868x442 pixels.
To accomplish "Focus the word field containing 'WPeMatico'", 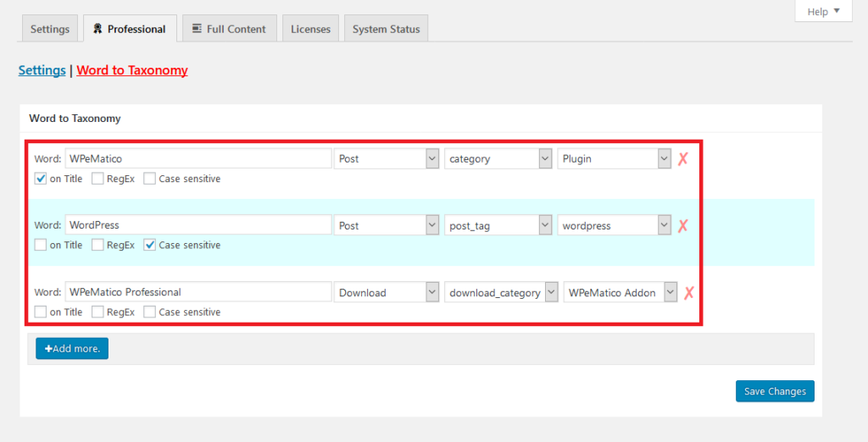I will point(198,158).
